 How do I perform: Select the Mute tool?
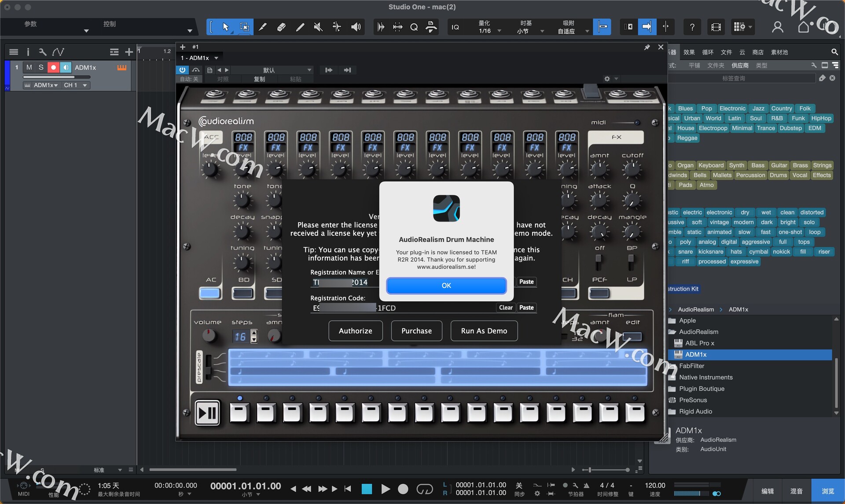tap(318, 27)
